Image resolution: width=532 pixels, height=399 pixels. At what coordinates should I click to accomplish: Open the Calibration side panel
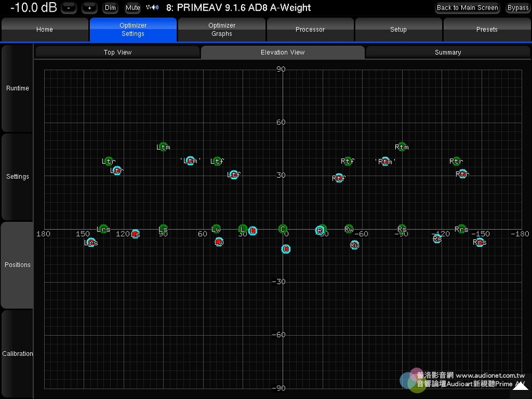point(18,354)
